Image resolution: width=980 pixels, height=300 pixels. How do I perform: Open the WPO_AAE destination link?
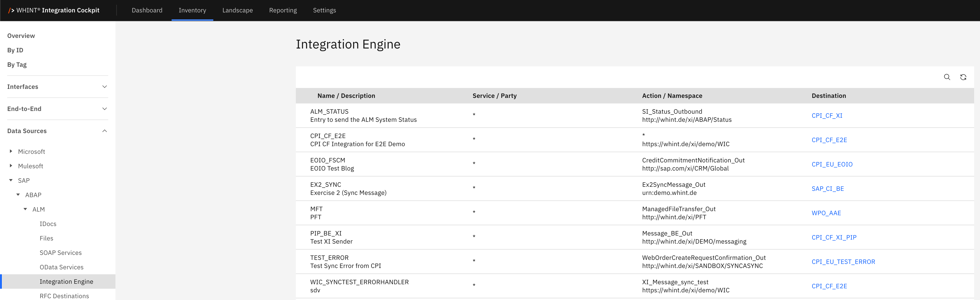pyautogui.click(x=826, y=213)
